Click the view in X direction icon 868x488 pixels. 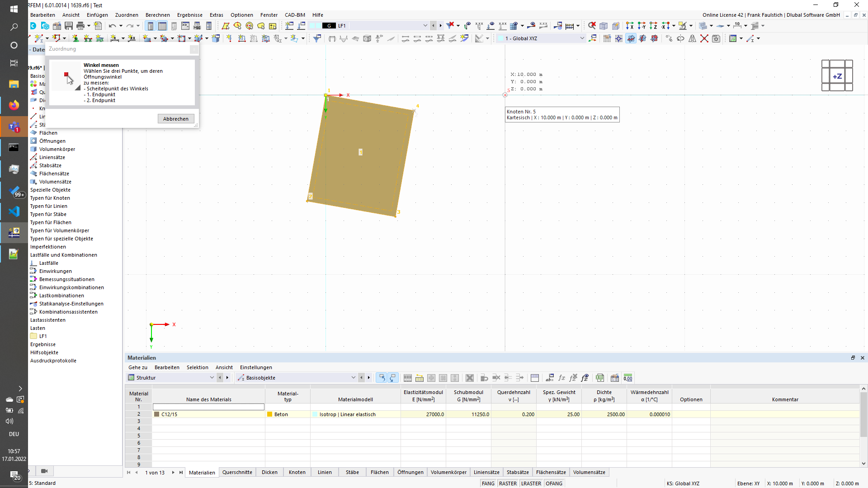(630, 26)
